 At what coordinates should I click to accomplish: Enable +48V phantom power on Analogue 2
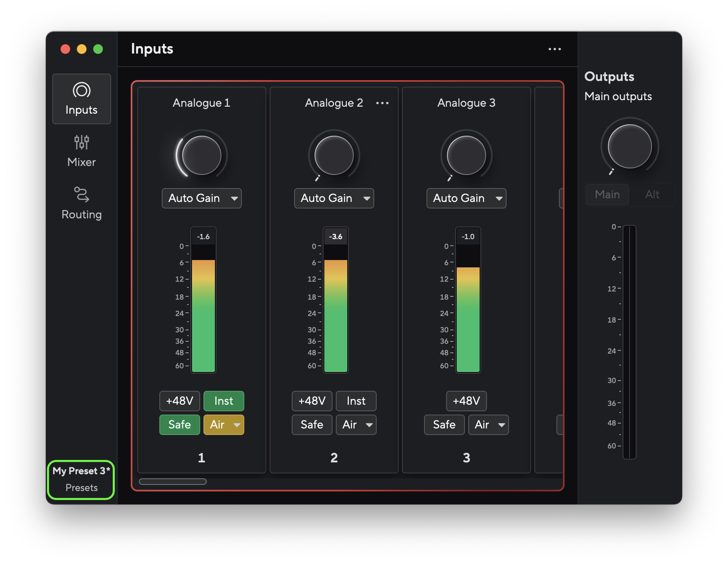coord(312,401)
